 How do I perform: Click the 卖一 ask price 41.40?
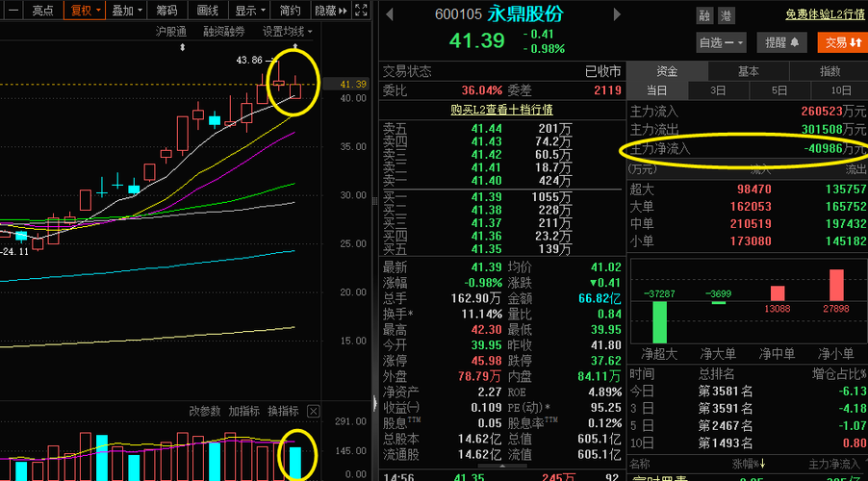[487, 181]
